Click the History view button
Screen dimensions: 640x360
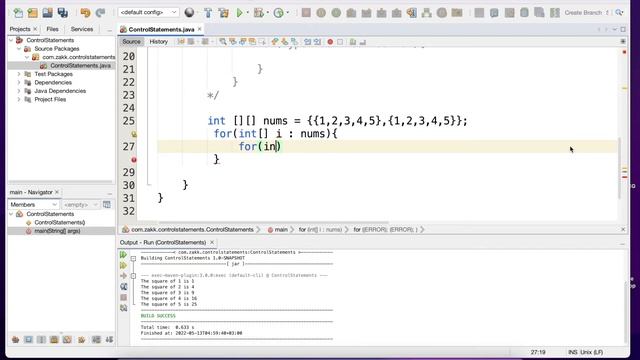[x=158, y=42]
